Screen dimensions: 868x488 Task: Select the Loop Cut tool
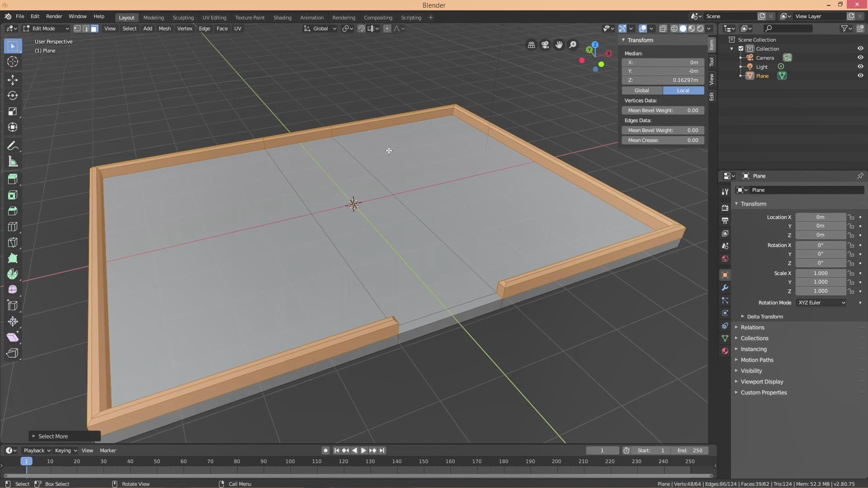click(x=13, y=227)
